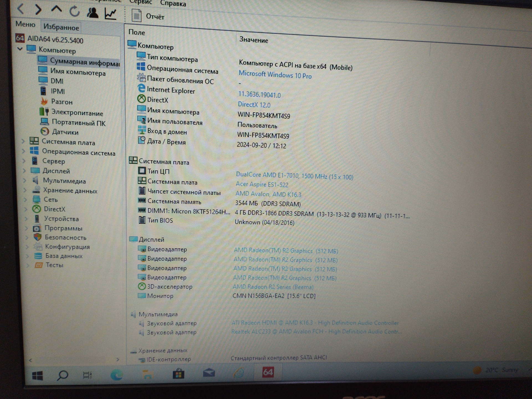Expand the Дисплей tree node
The height and width of the screenshot is (399, 532).
point(24,171)
